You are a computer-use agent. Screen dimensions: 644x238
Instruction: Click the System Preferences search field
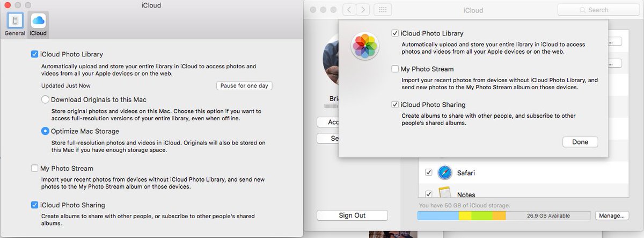click(598, 10)
